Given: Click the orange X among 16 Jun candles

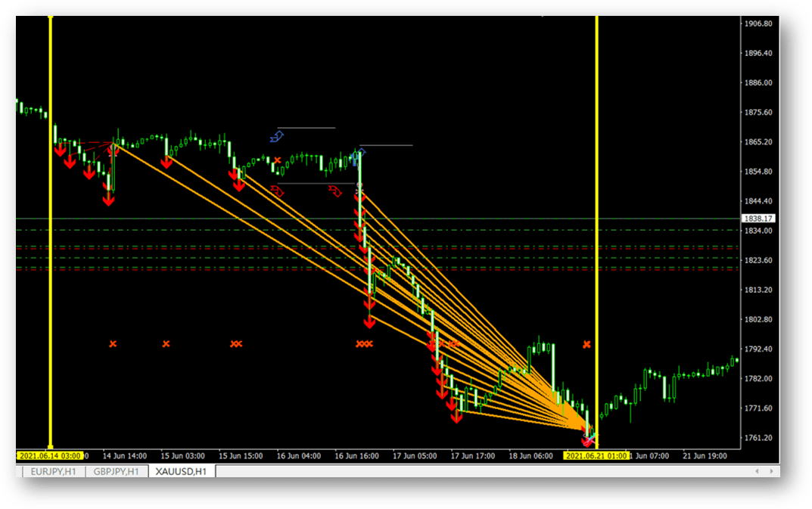Looking at the screenshot, I should [x=278, y=160].
